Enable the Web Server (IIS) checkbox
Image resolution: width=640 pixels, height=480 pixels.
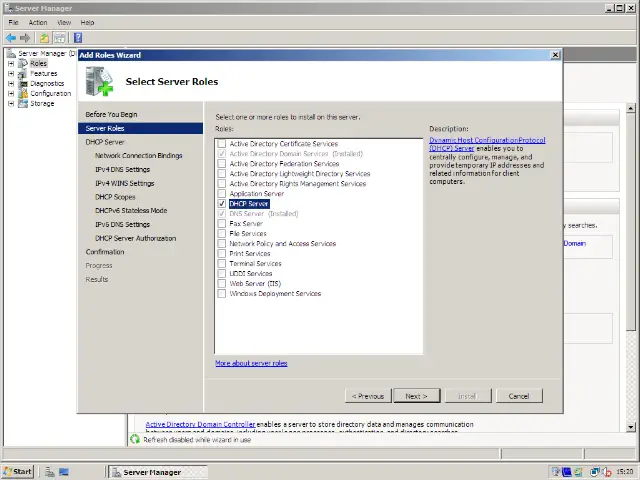(x=222, y=284)
